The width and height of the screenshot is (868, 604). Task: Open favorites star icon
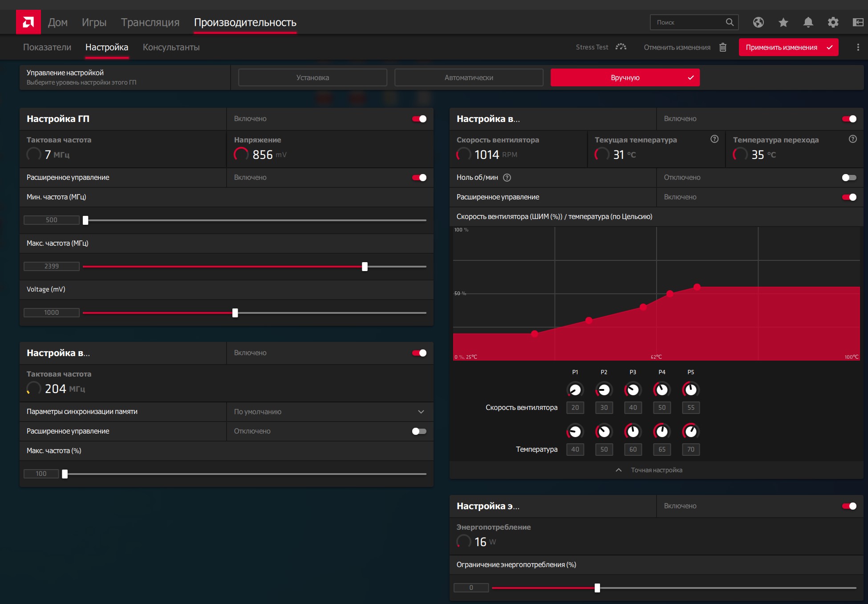pyautogui.click(x=783, y=22)
